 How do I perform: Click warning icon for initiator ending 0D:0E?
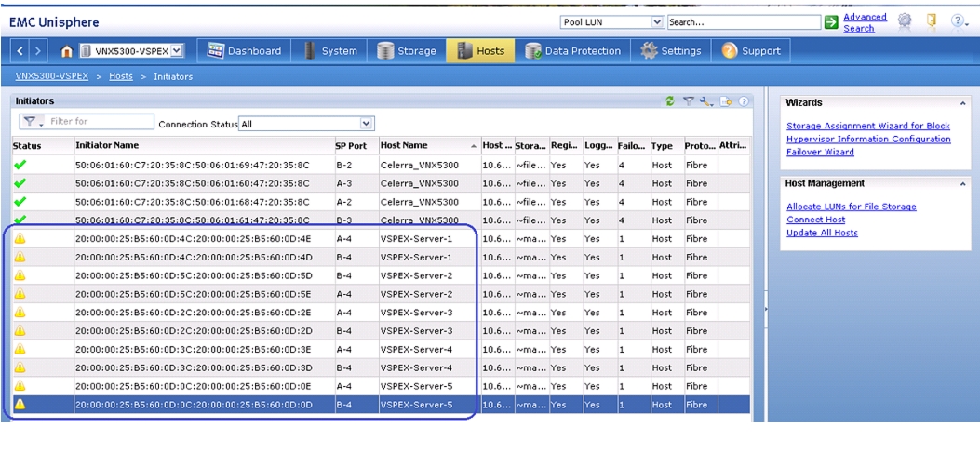click(20, 386)
